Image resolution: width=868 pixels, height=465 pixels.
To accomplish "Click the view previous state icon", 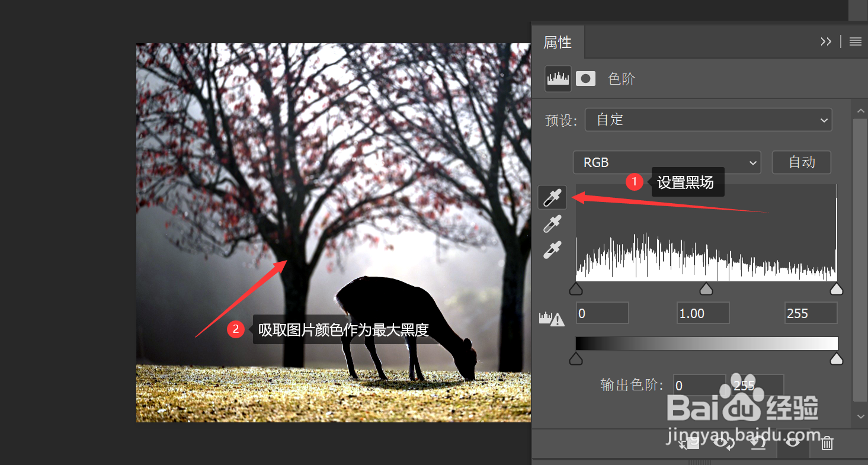I will point(723,443).
